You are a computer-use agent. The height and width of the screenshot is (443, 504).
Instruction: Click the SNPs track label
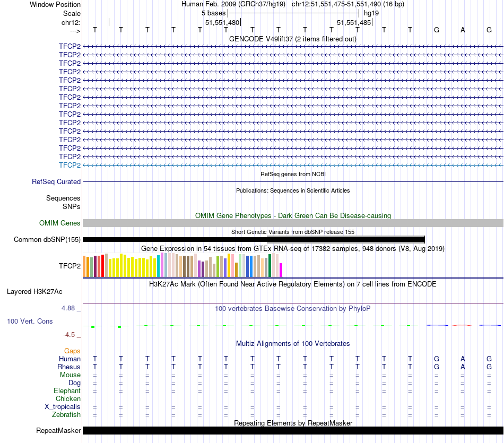72,207
